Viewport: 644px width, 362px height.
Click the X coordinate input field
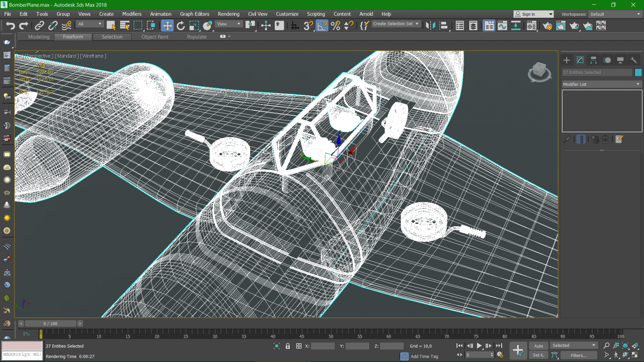point(322,346)
